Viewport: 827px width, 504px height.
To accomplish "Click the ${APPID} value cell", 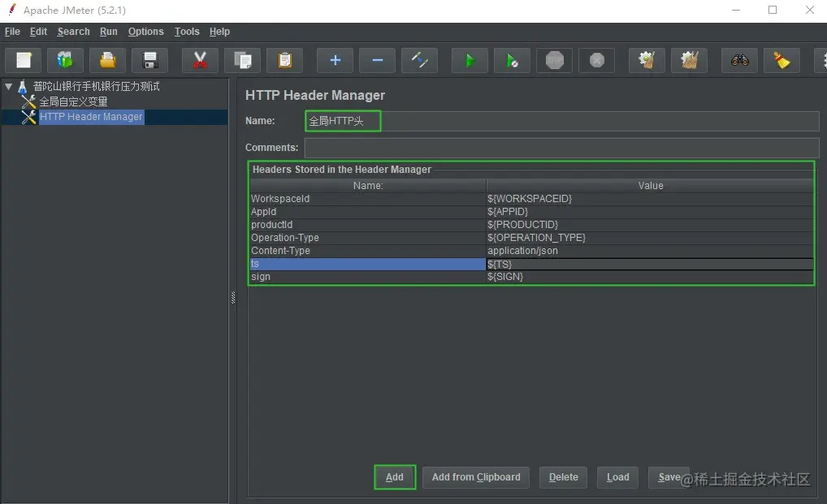I will coord(651,212).
